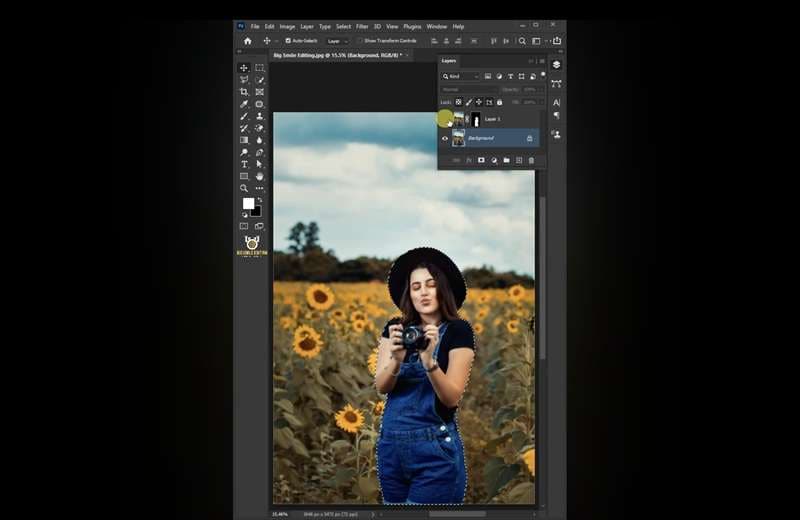
Task: Select Layer 1 mask thumbnail
Action: pos(476,119)
